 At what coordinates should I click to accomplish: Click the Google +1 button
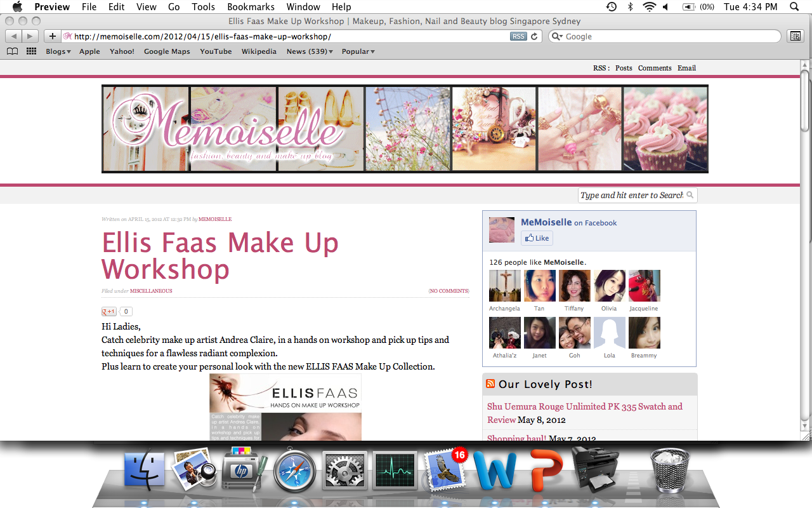(x=109, y=311)
